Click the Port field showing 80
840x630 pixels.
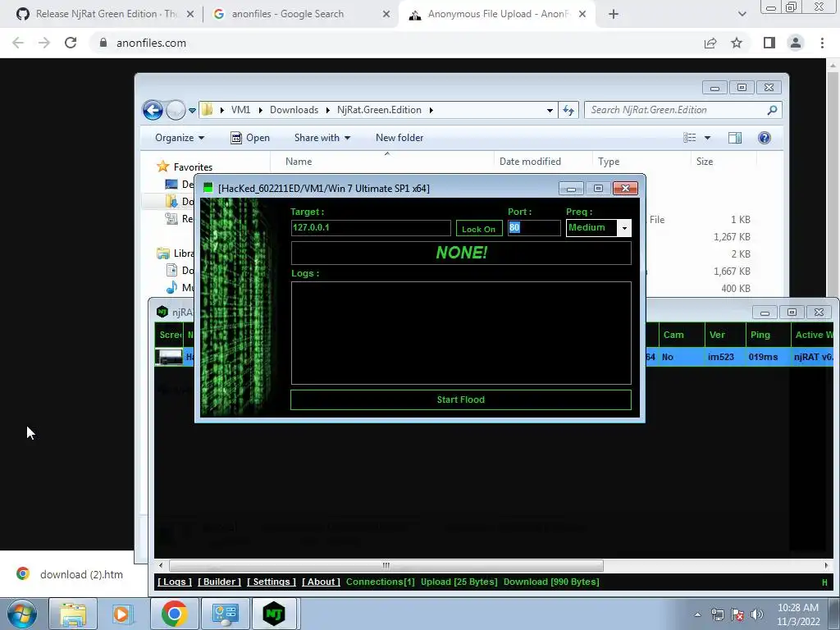click(x=534, y=228)
